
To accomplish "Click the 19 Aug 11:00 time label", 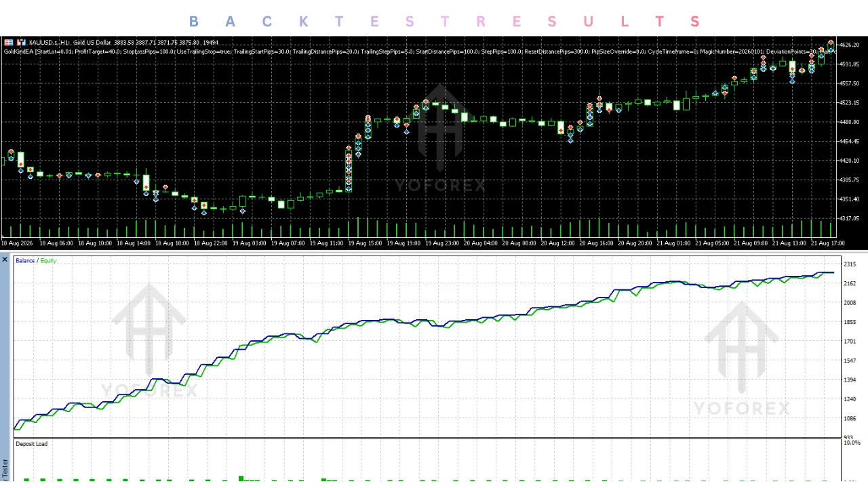I will (x=327, y=243).
